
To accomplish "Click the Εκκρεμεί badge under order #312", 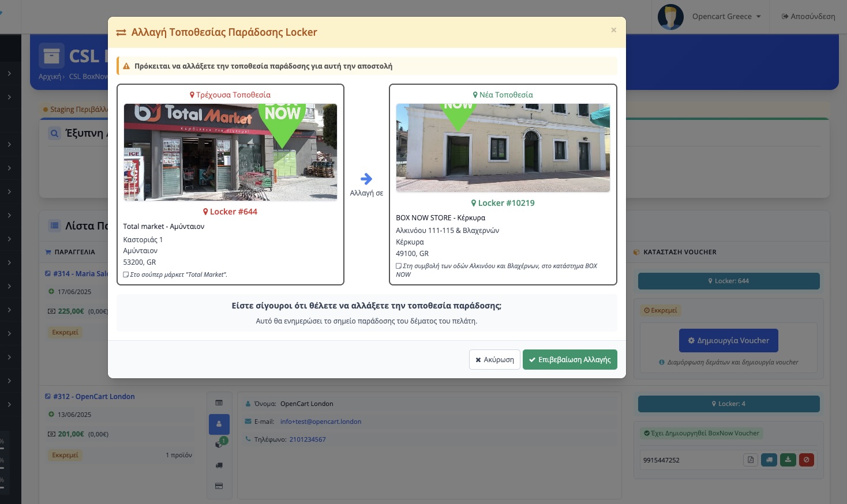I will tap(65, 455).
